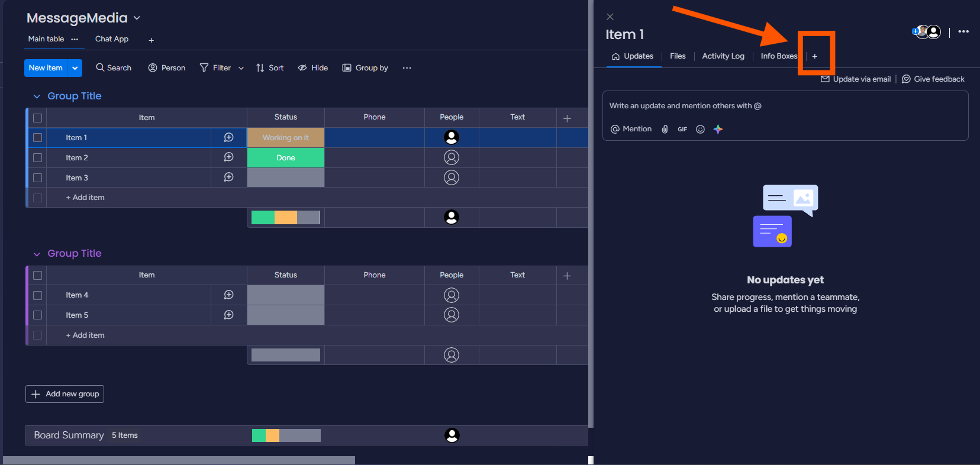The image size is (980, 465).
Task: Click the Search button in toolbar
Action: pos(114,68)
